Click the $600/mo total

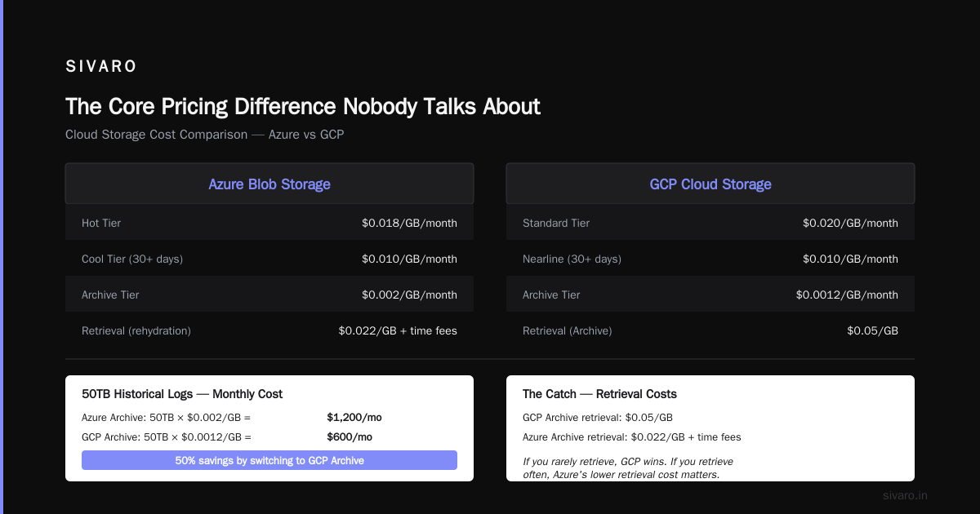[350, 436]
